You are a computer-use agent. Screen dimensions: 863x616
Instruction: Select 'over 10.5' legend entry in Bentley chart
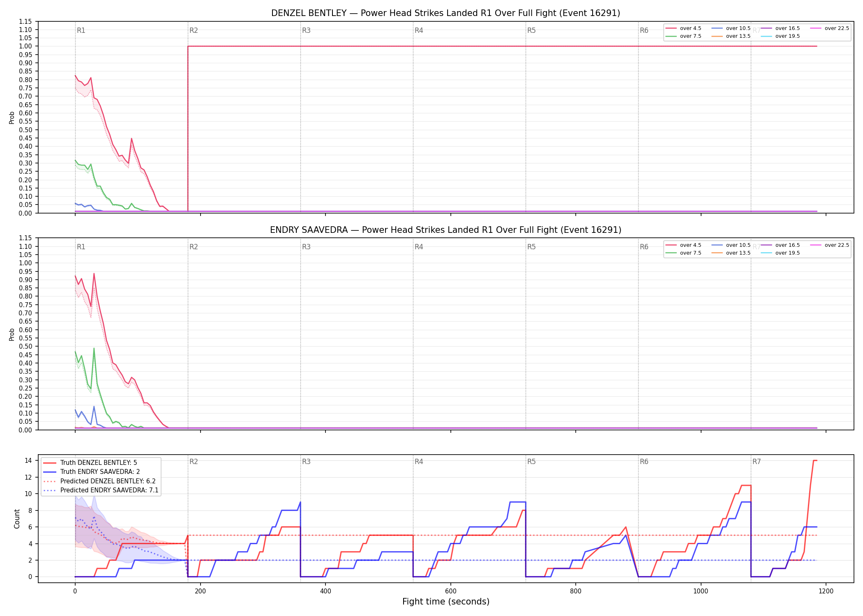click(x=731, y=28)
